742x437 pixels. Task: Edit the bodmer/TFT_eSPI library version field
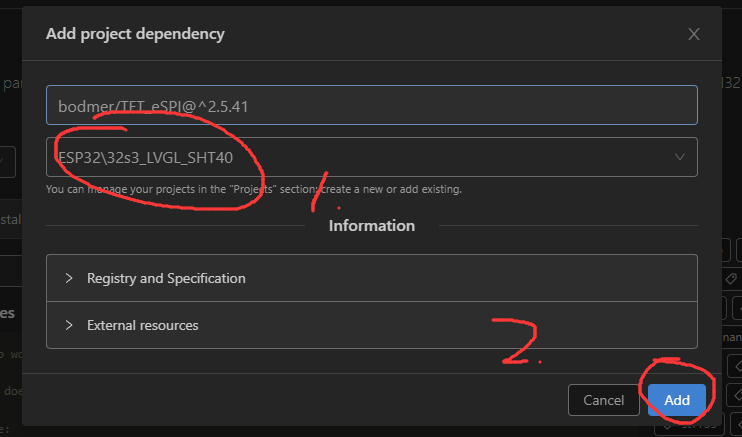372,105
